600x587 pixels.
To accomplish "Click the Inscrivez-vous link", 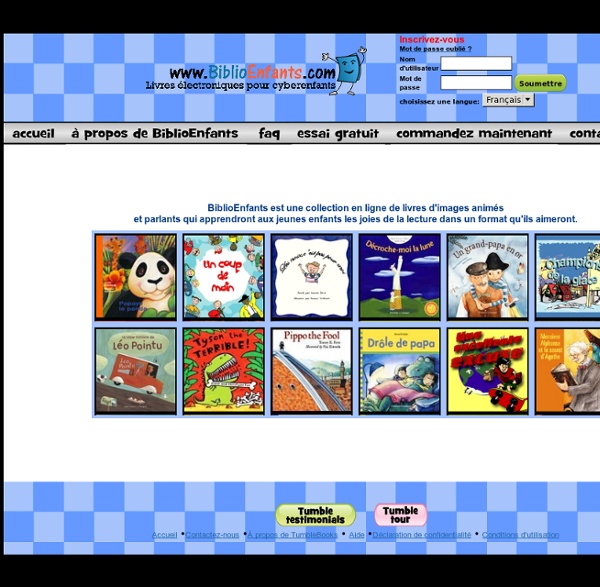I will pyautogui.click(x=432, y=39).
